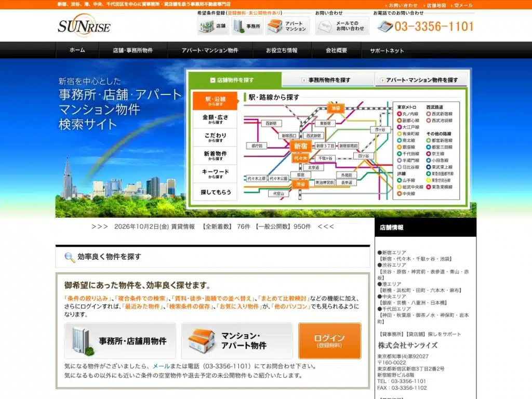Select 東新宿 station on the map

click(x=325, y=123)
